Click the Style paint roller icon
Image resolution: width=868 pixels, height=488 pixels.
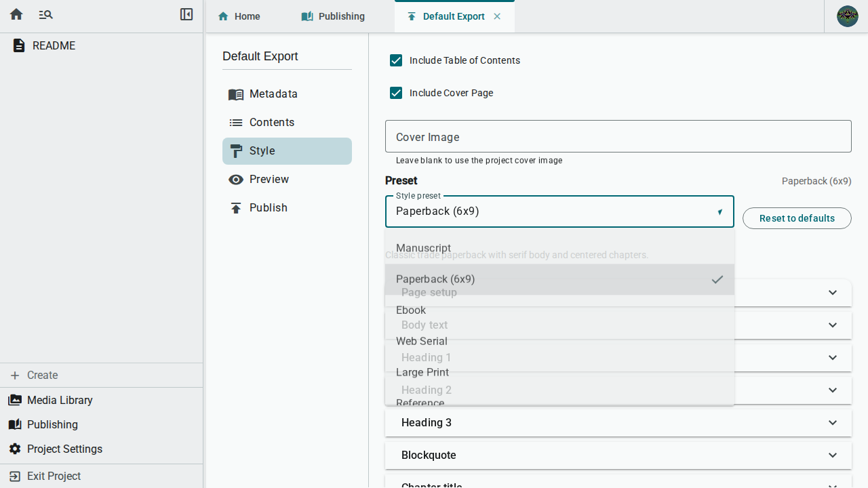[x=236, y=151]
